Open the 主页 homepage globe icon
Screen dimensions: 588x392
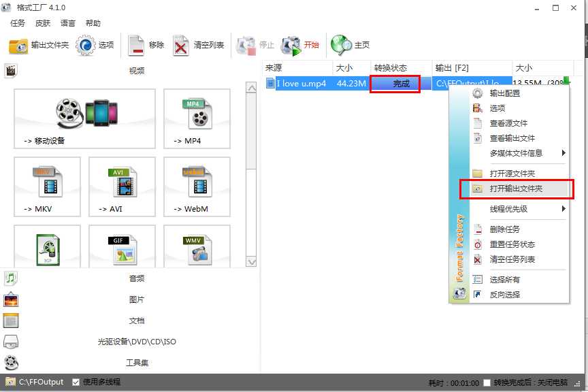[341, 46]
